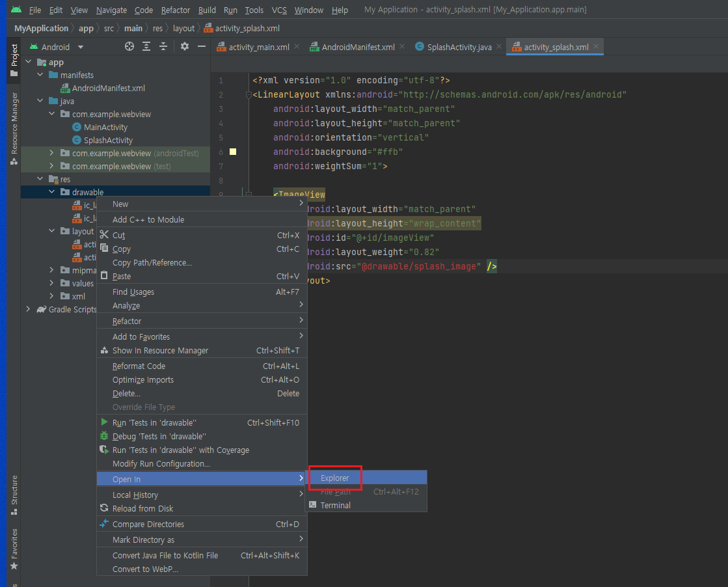Close the SplashActivity.java tab
This screenshot has height=587, width=728.
pos(498,46)
